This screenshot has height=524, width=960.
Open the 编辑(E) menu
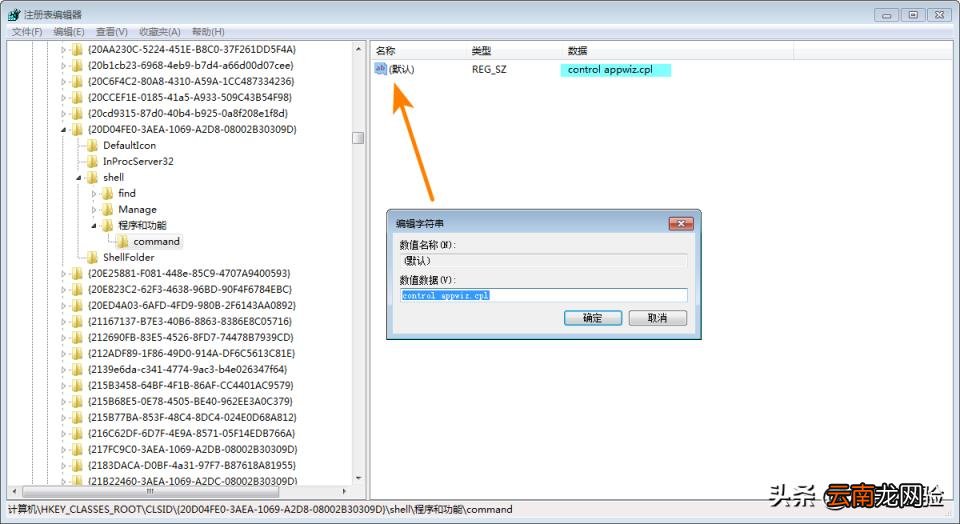click(69, 32)
